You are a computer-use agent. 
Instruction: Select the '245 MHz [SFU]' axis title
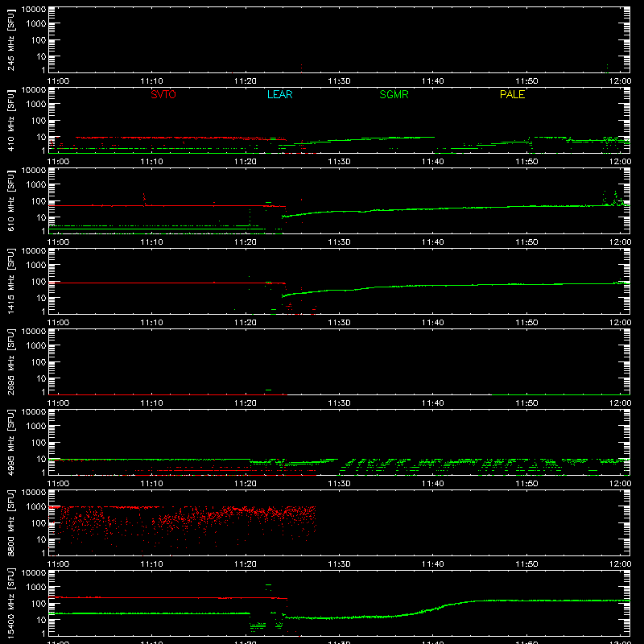pyautogui.click(x=10, y=39)
